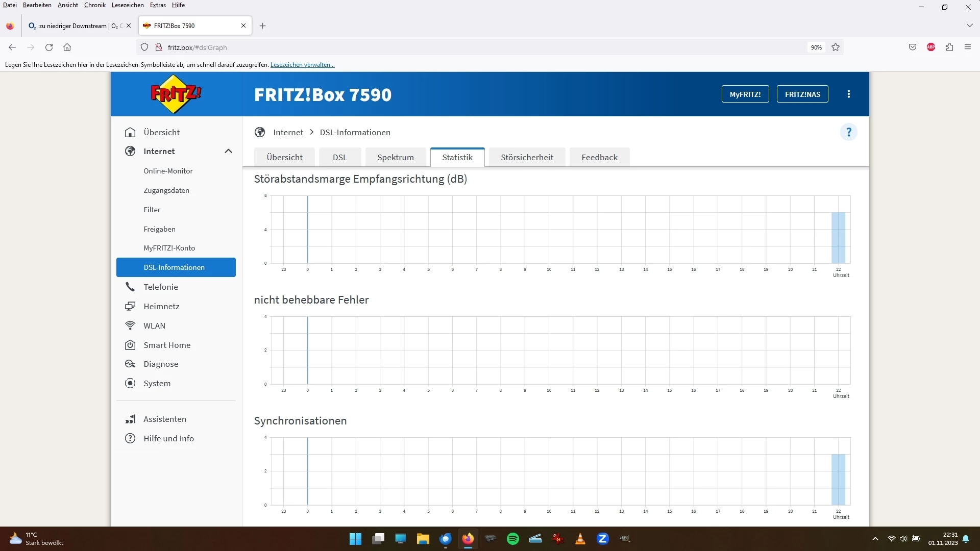Click the WLAN wifi icon in sidebar
This screenshot has width=980, height=551.
[130, 325]
